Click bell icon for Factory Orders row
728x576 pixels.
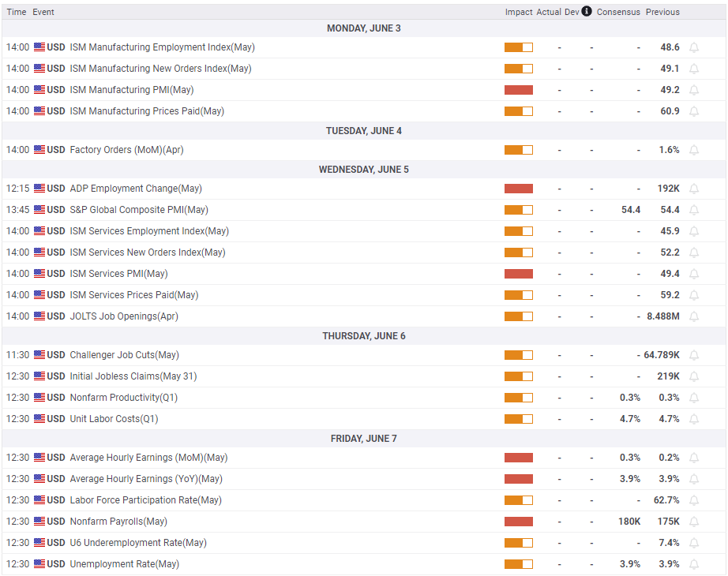694,150
